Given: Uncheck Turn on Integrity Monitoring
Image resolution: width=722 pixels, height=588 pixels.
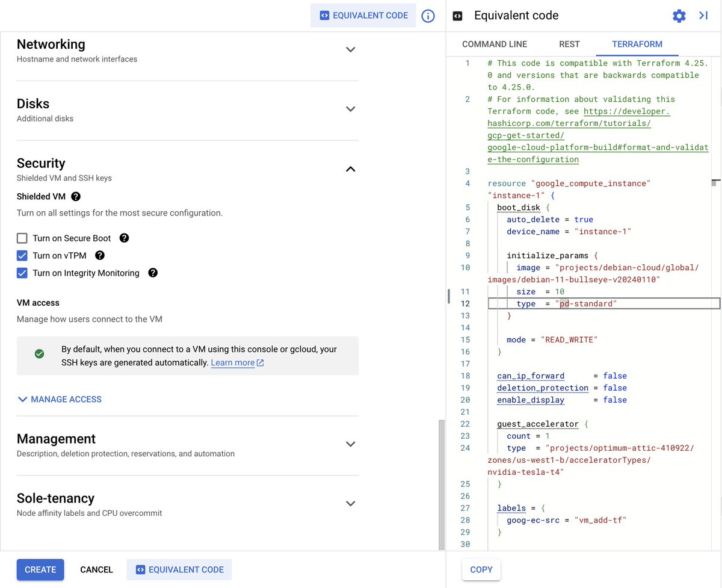Looking at the screenshot, I should 22,273.
